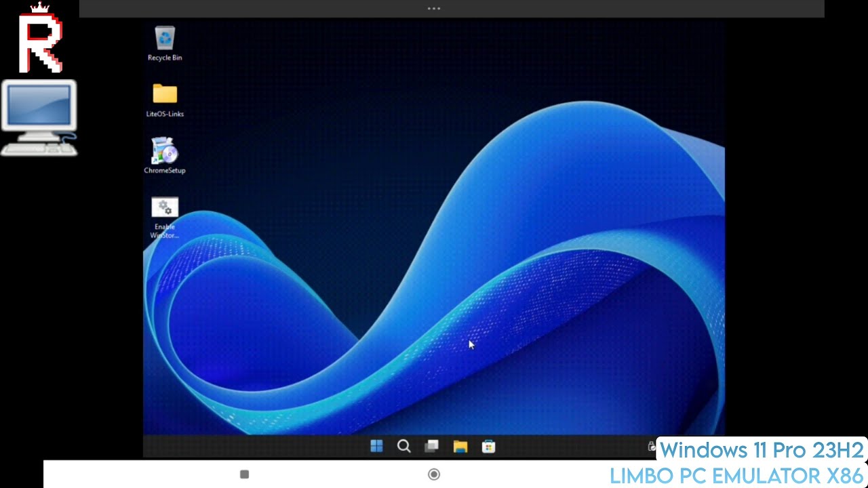Viewport: 868px width, 488px height.
Task: Select the Recycle Bin desktop icon
Action: coord(165,38)
